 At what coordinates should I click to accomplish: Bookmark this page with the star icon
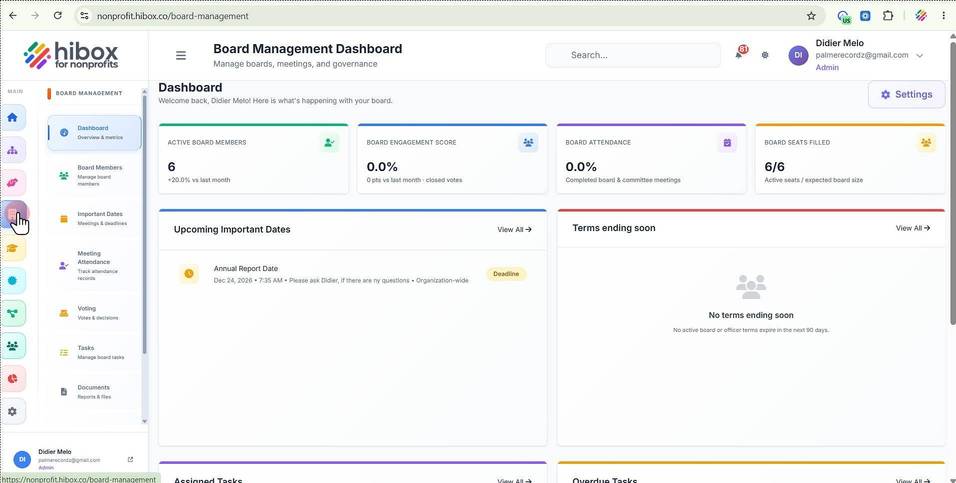pyautogui.click(x=811, y=16)
